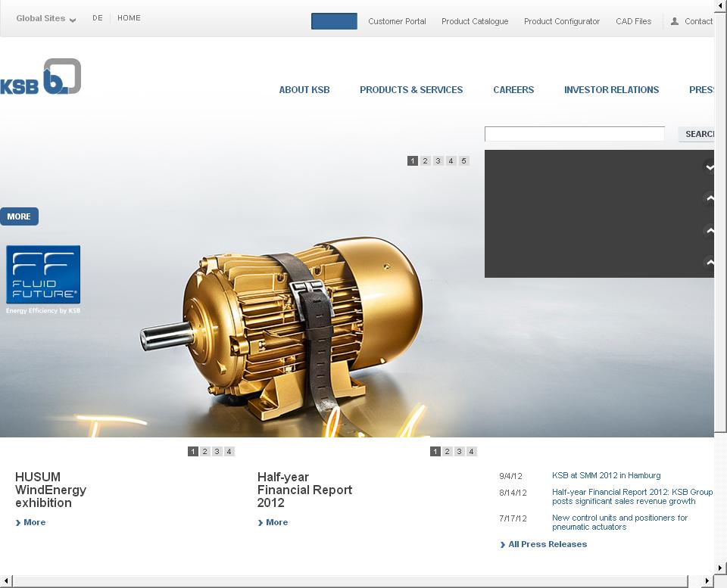
Task: Click horizontal scrollbar right arrow
Action: pyautogui.click(x=707, y=580)
